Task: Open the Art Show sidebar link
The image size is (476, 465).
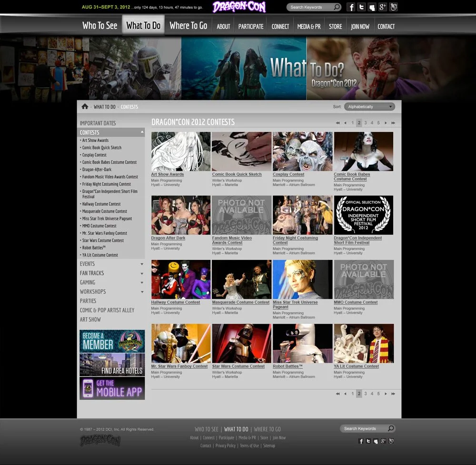Action: tap(90, 320)
